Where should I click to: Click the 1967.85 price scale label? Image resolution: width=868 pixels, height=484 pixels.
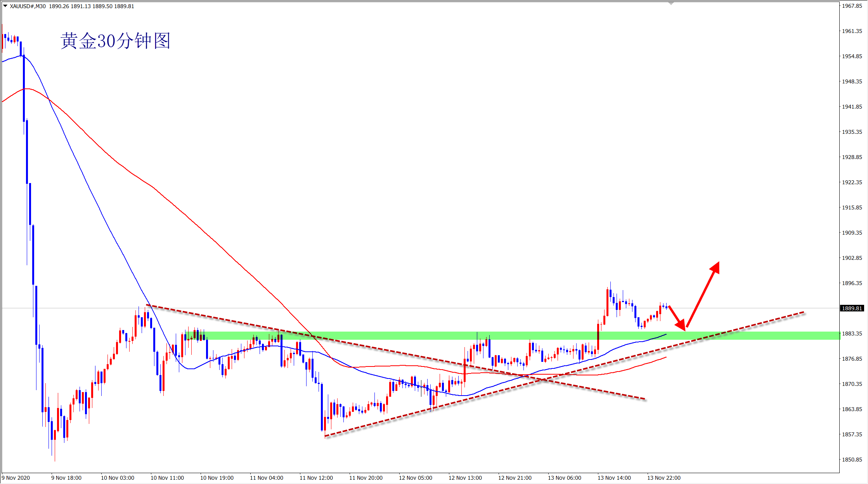852,6
